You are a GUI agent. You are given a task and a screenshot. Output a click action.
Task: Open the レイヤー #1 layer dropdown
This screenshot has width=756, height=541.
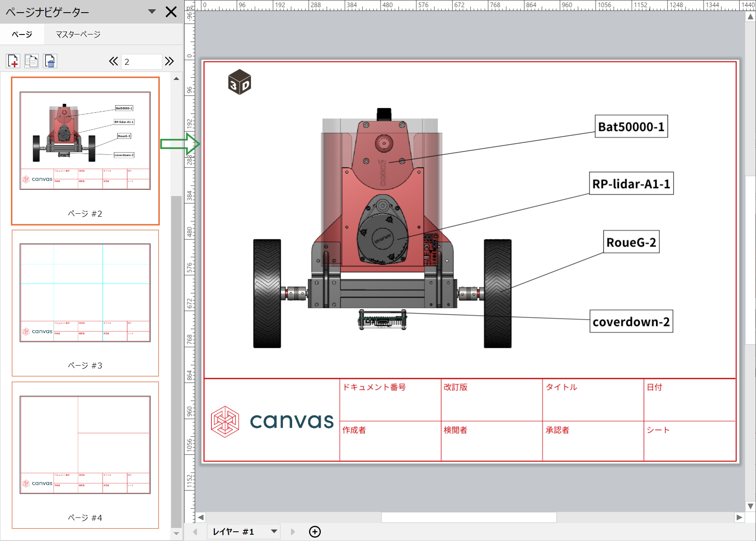tap(244, 532)
